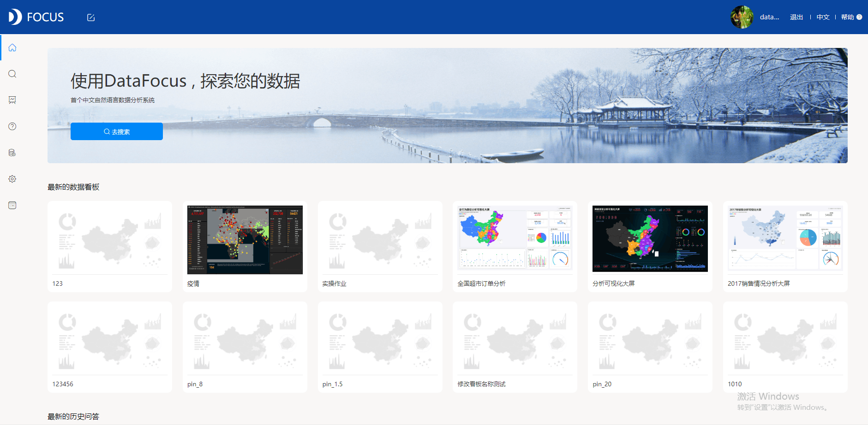The height and width of the screenshot is (425, 868).
Task: Click the username data... label
Action: 769,17
